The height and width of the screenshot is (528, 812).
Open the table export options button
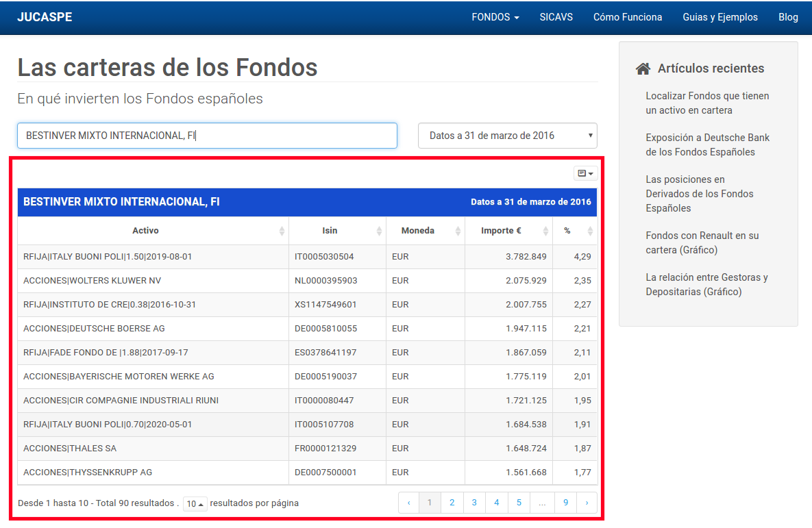585,173
